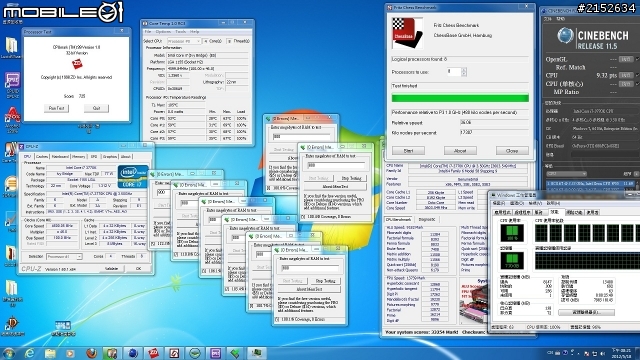640x360 pixels.
Task: Launch Internet Explorer from the taskbar
Action: tap(29, 353)
